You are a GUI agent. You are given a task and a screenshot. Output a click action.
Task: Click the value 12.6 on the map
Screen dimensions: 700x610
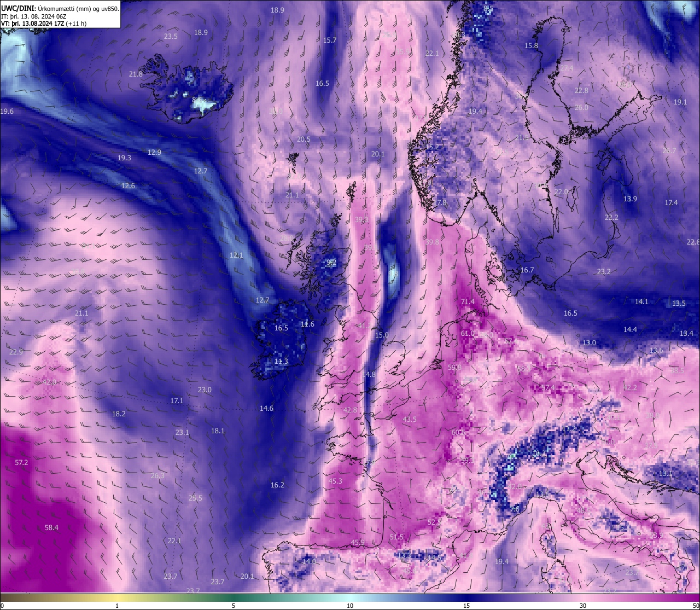click(128, 185)
